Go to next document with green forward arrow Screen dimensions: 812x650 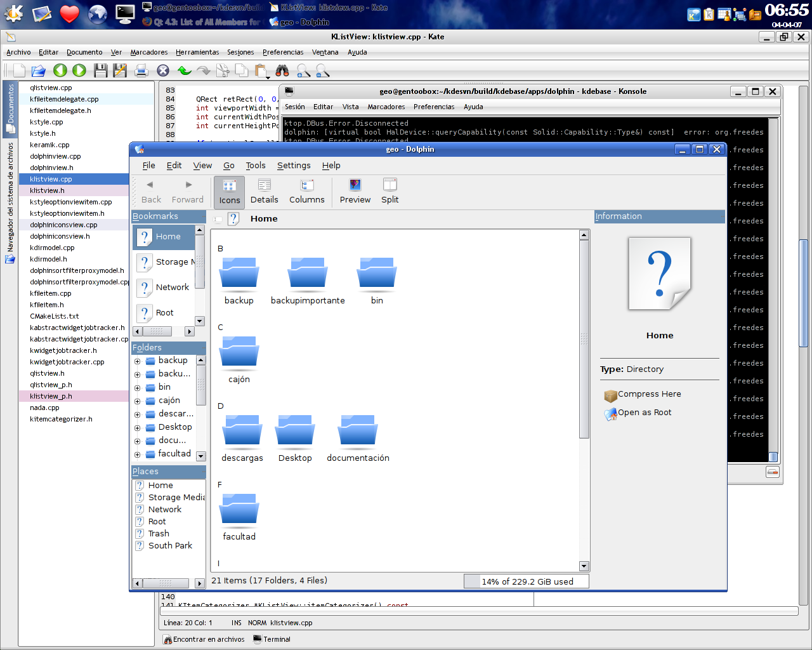(x=79, y=70)
